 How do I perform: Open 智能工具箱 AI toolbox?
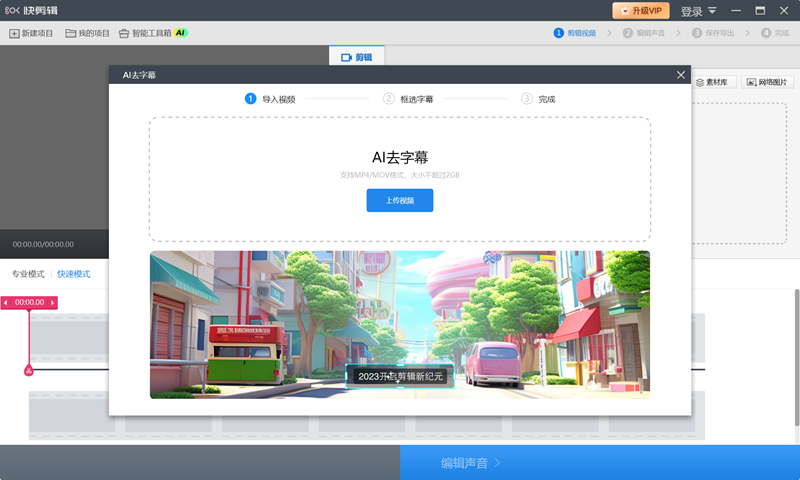(153, 33)
